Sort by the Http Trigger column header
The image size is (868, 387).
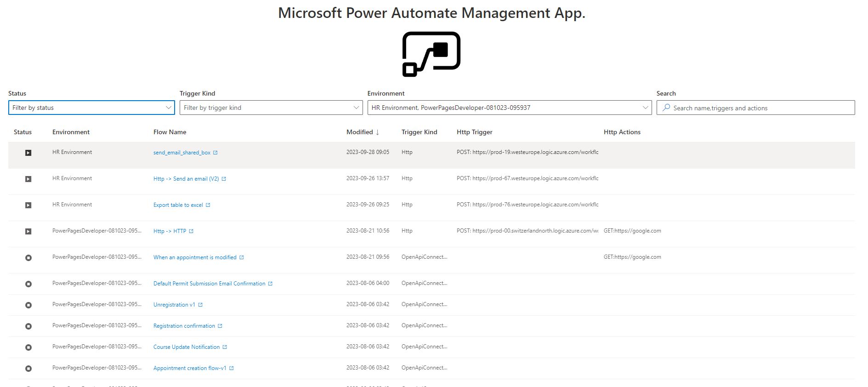[x=474, y=132]
